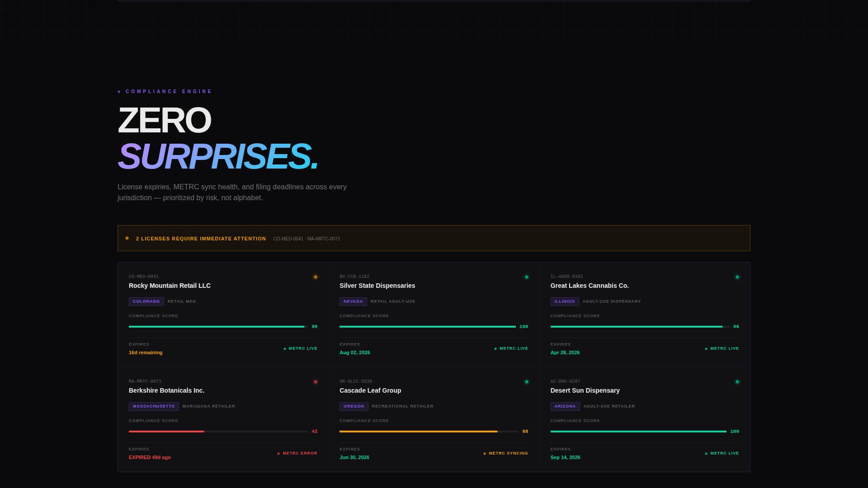
Task: Click the METRC SYNCING indicator on Cascade Leaf Group
Action: 505,453
